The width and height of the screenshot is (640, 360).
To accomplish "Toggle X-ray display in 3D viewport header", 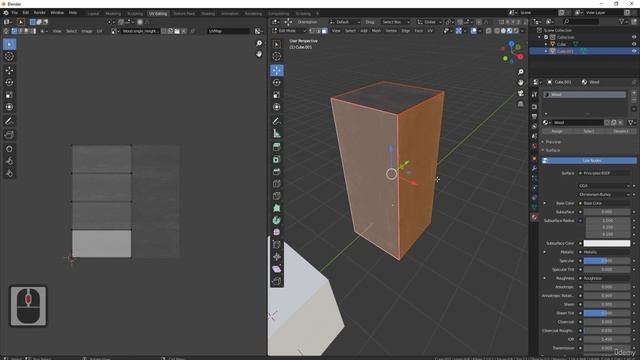I will point(488,31).
